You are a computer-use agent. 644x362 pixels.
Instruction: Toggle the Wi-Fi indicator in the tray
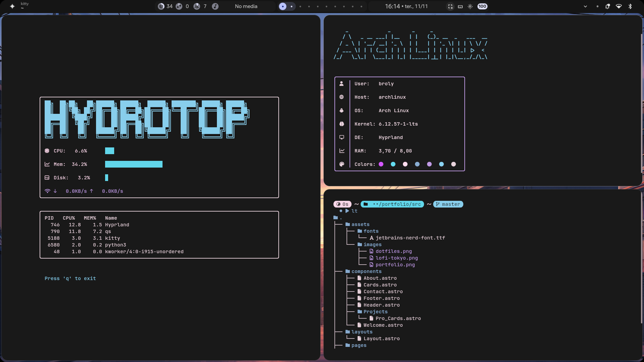point(618,6)
